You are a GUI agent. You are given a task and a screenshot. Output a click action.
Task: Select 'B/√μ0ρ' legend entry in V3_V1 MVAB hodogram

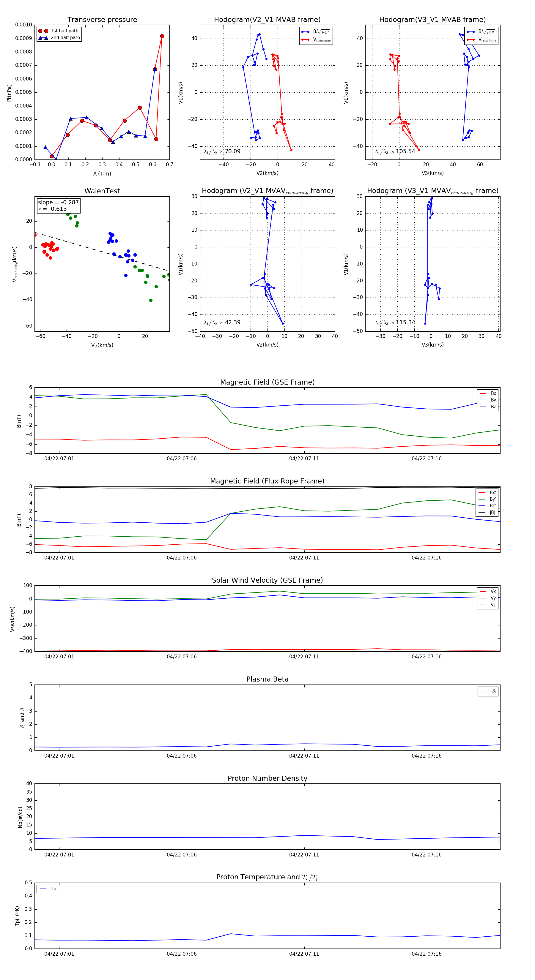pos(481,32)
